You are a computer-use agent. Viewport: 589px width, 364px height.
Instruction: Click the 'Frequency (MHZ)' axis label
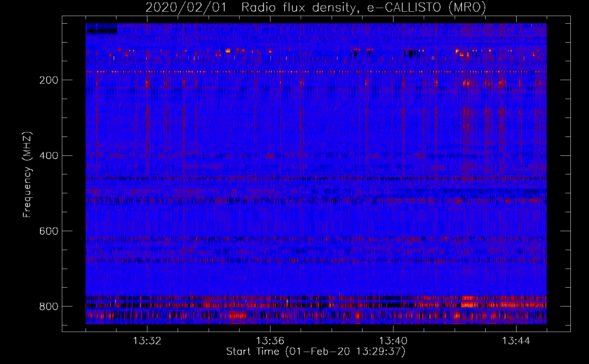click(27, 175)
